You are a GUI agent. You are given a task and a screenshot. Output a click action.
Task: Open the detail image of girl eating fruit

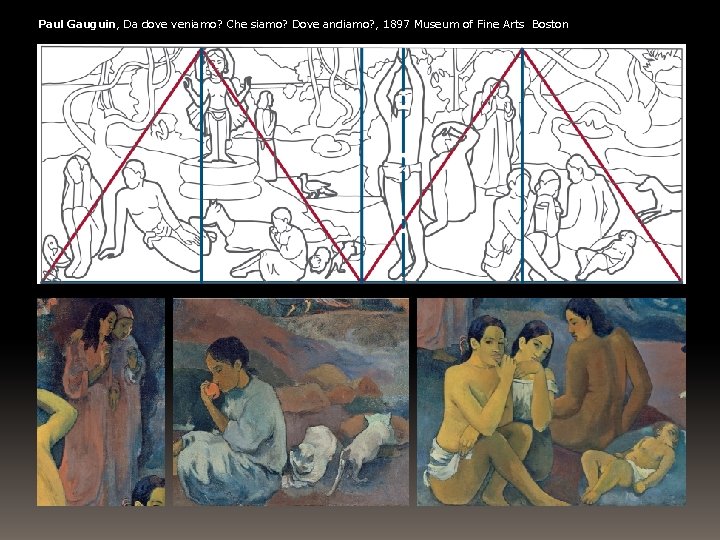coord(291,402)
